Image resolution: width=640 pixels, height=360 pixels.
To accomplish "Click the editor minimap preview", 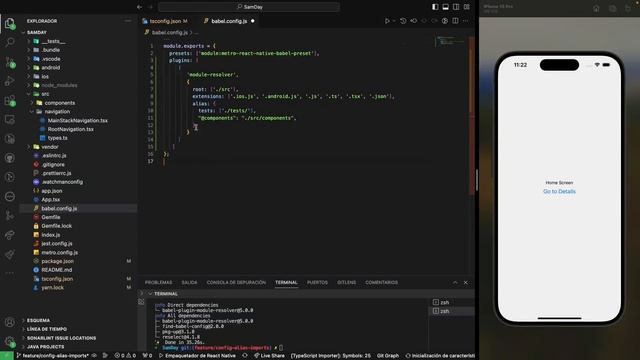I will coord(450,41).
